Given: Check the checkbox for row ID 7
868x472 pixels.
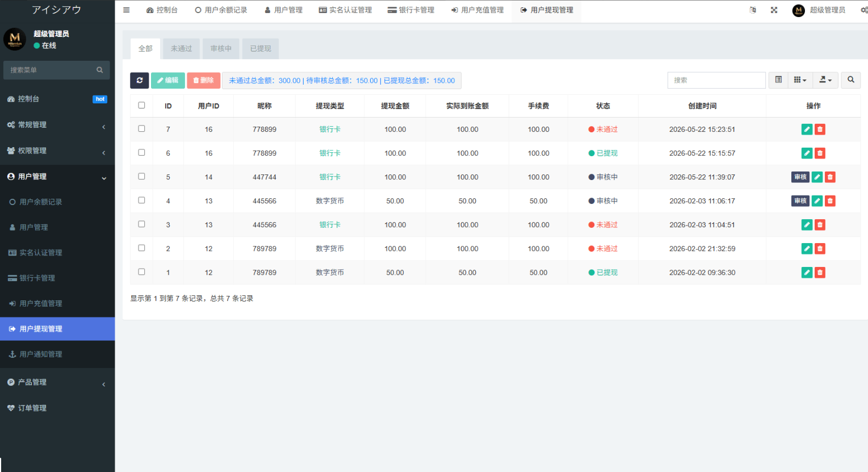Looking at the screenshot, I should tap(141, 129).
